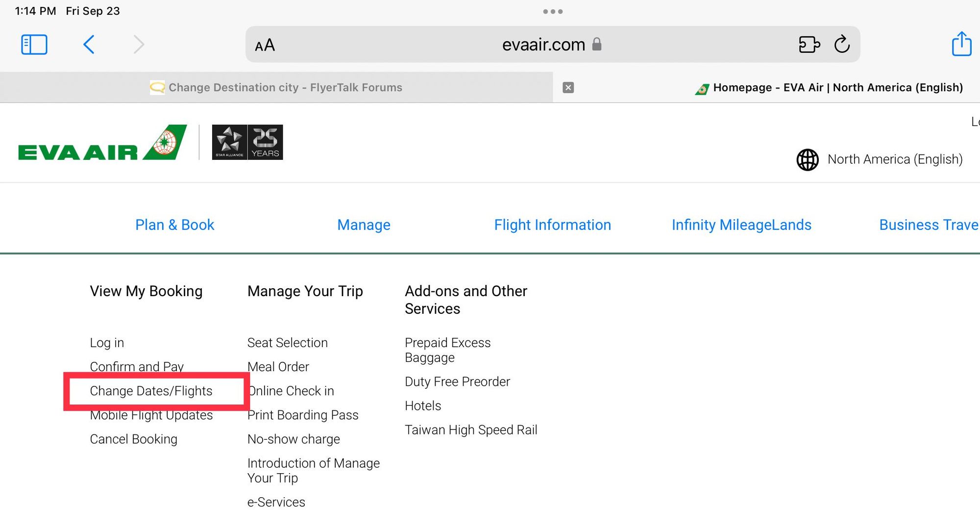Open North America (English) region selector
The height and width of the screenshot is (532, 980).
click(x=880, y=159)
